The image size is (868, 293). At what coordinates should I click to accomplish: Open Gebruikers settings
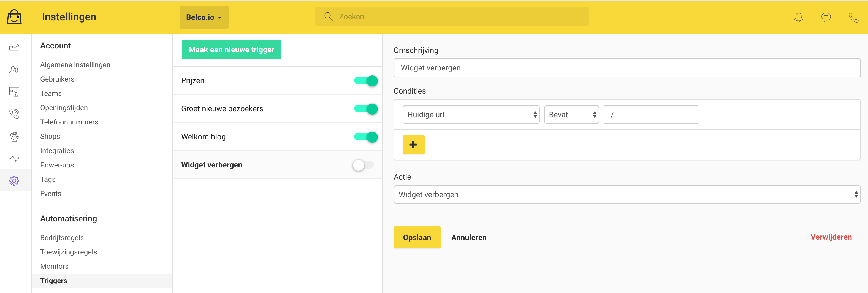tap(57, 79)
